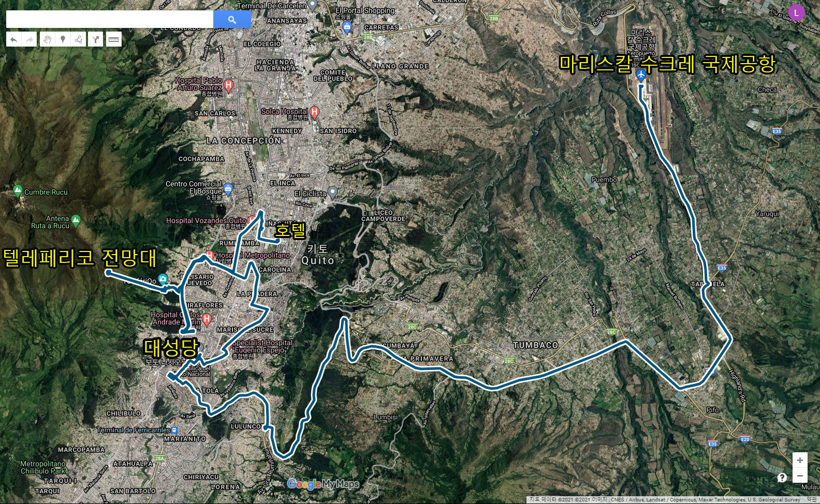The image size is (820, 504).
Task: Choose the add marker tool
Action: point(63,39)
